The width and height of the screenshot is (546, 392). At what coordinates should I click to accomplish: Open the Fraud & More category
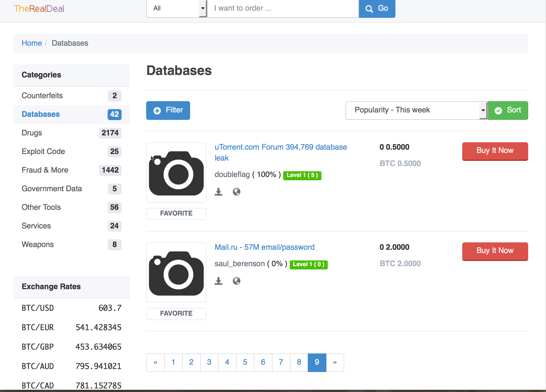pos(71,170)
